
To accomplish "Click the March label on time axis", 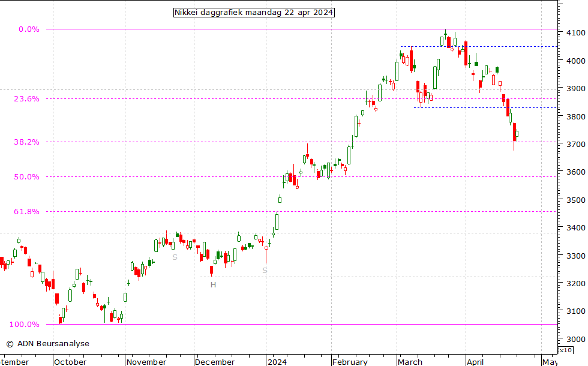I will click(410, 362).
